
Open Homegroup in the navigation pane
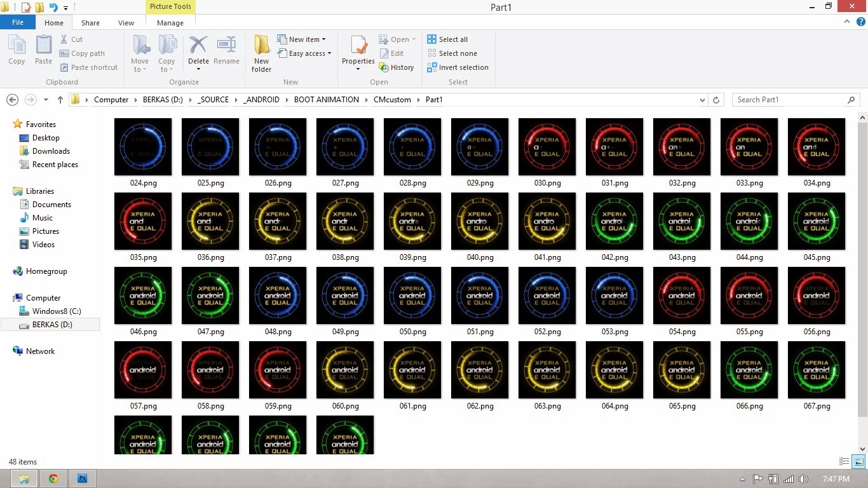46,271
